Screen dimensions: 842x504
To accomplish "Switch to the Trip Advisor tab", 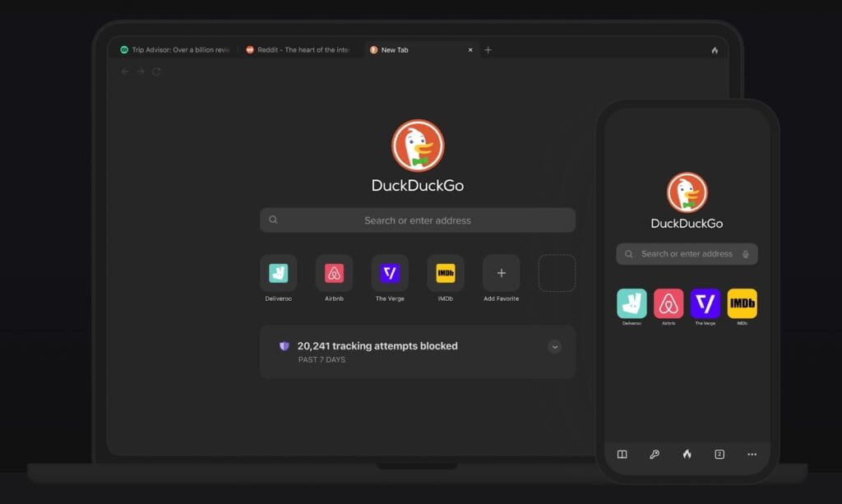I will [x=174, y=50].
